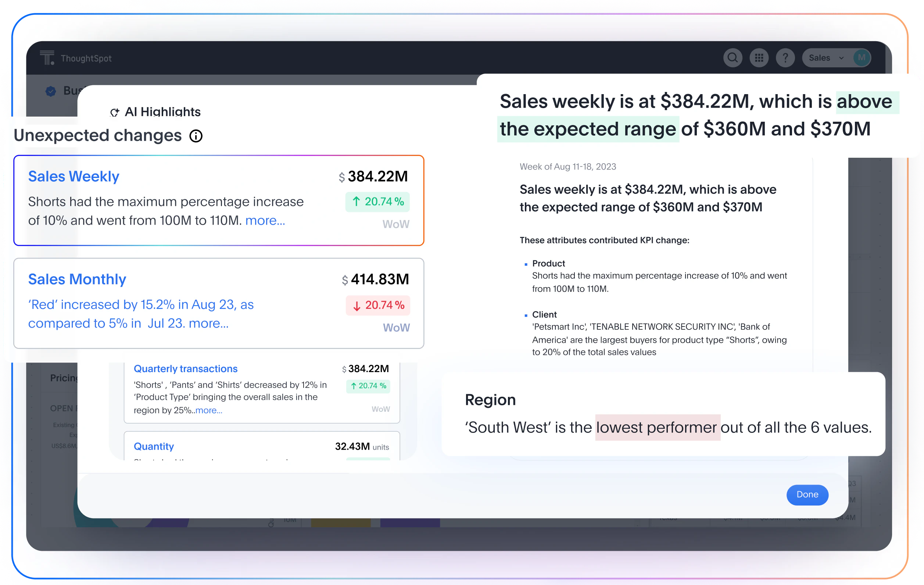The image size is (924, 585).
Task: Click the Done button
Action: click(x=807, y=495)
